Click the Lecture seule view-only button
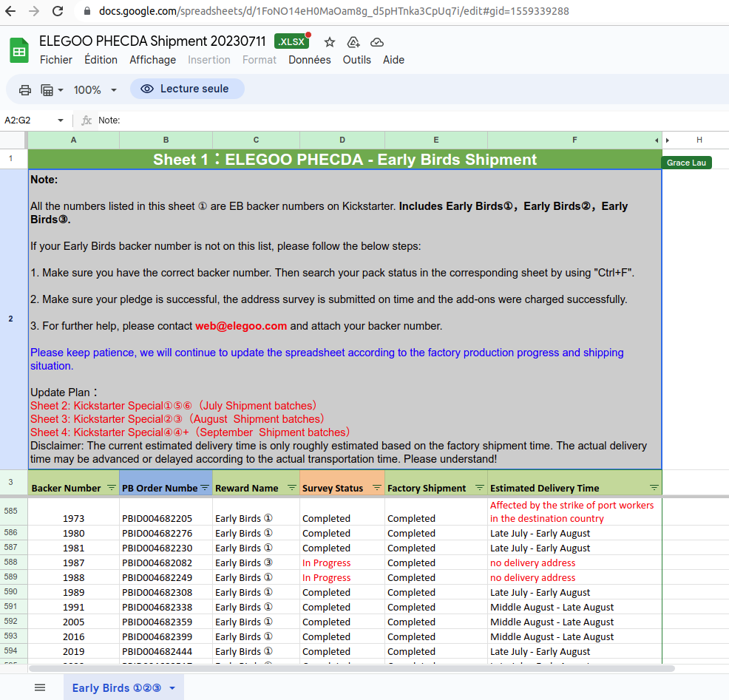Viewport: 729px width, 700px height. 187,89
